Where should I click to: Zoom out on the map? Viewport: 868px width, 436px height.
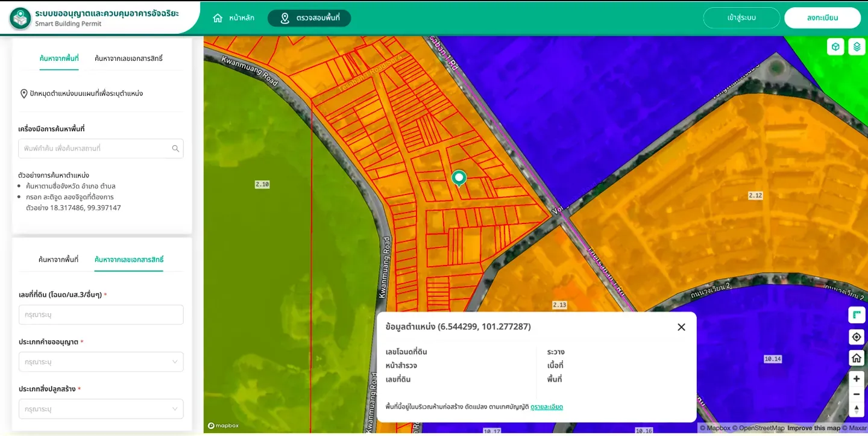pos(857,394)
